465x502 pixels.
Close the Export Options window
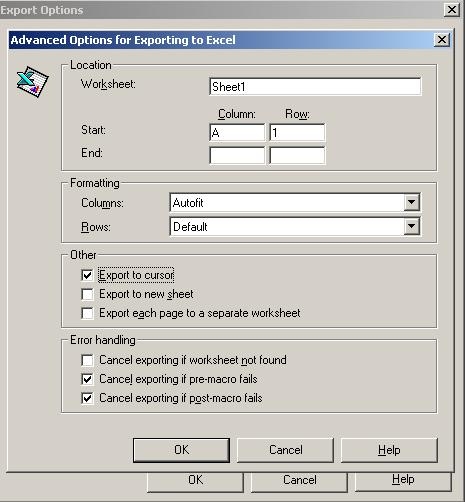(452, 9)
